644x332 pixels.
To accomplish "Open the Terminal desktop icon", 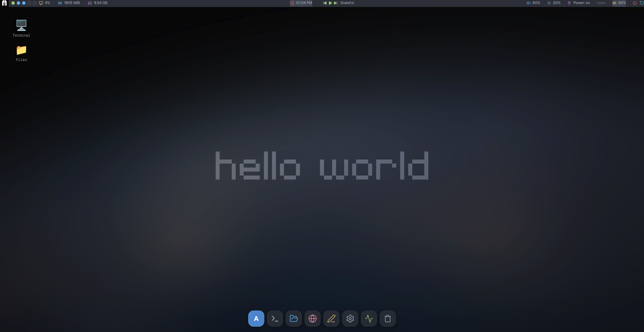I will tap(21, 28).
